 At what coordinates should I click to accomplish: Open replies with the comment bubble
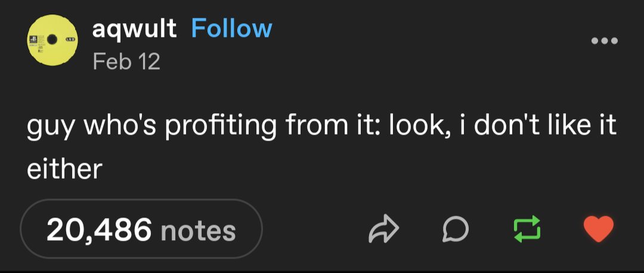(455, 229)
